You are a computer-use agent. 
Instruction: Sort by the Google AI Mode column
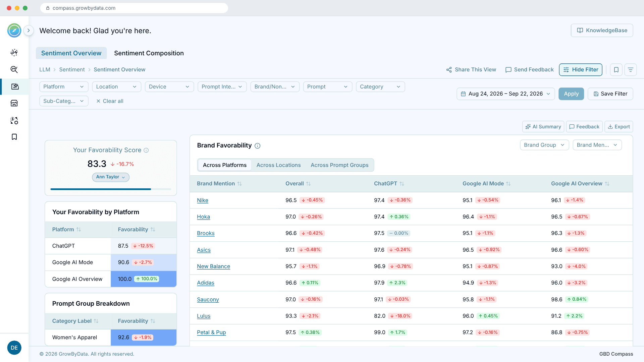[508, 184]
